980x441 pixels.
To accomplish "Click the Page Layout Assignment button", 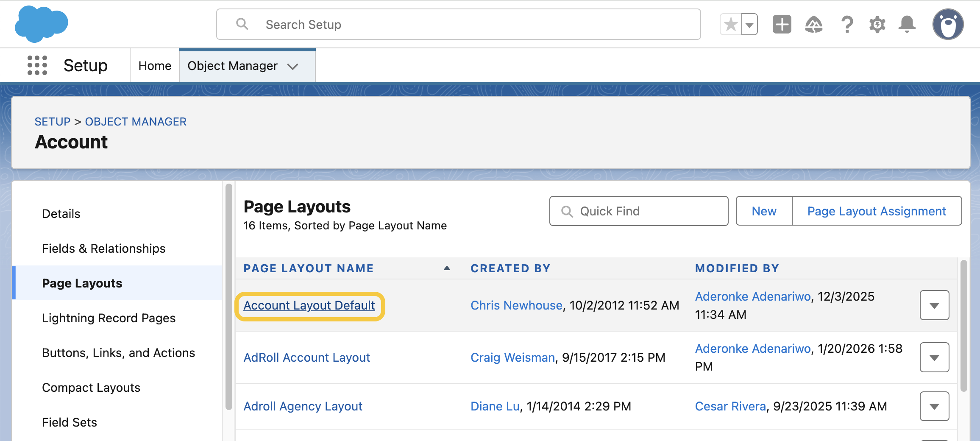I will pyautogui.click(x=876, y=211).
